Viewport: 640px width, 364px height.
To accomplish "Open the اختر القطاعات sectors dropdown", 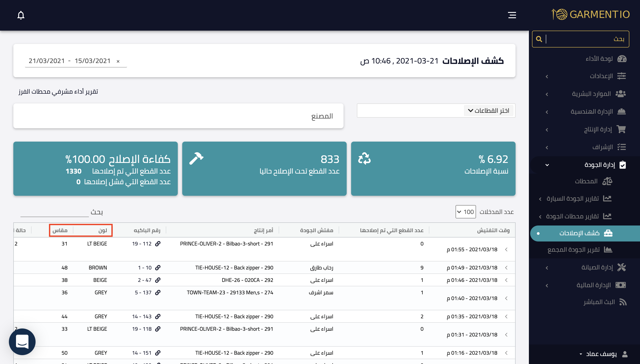I will (488, 111).
